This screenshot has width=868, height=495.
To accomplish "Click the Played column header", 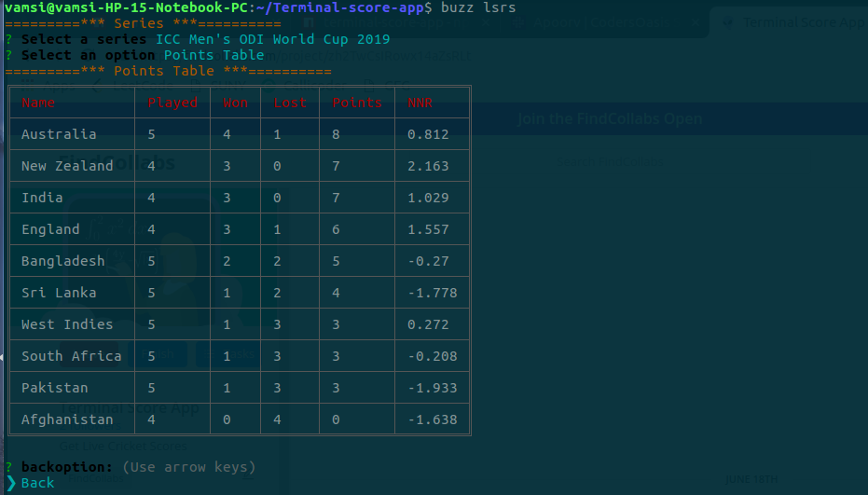I will [x=172, y=103].
